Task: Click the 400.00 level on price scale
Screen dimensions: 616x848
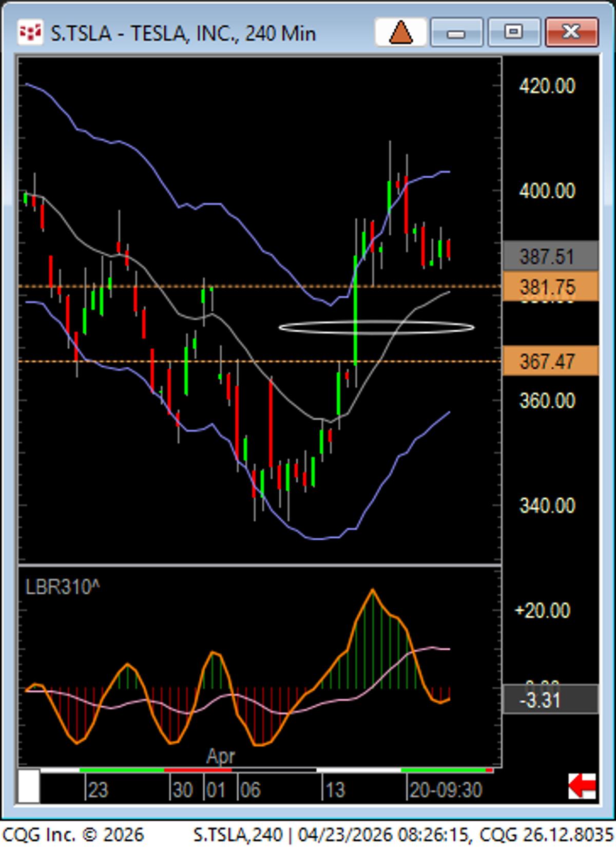Action: pos(547,191)
